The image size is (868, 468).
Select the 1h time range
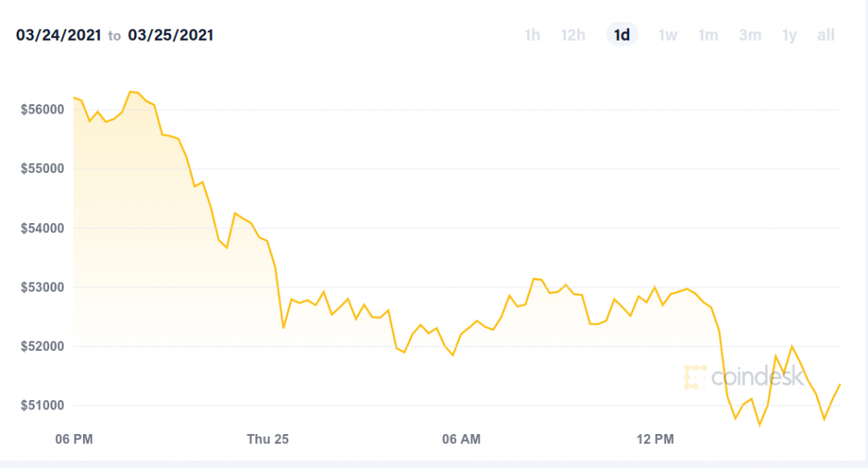532,35
